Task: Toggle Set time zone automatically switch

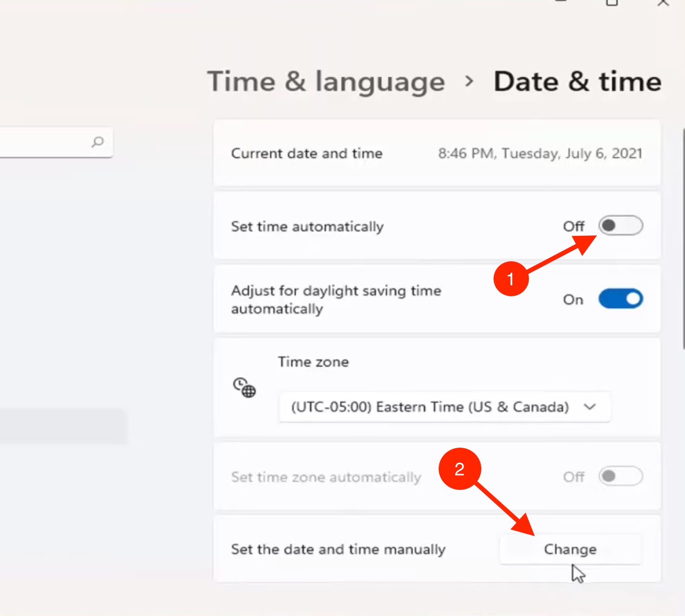Action: 621,476
